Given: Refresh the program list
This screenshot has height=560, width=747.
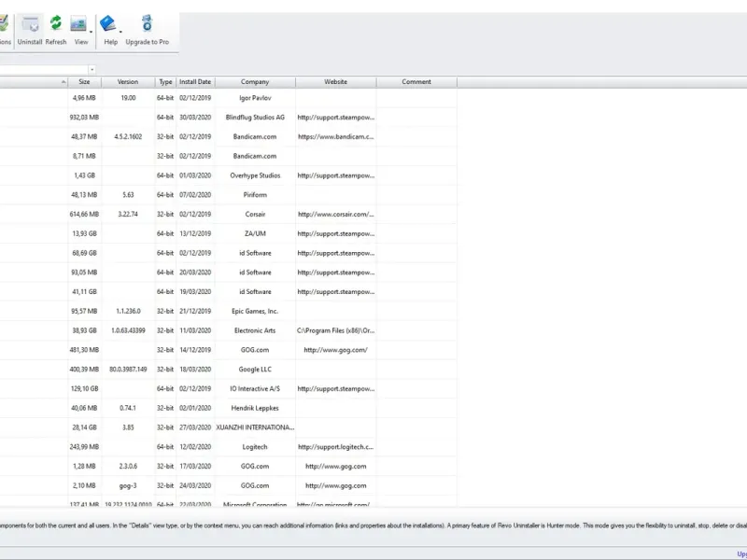Looking at the screenshot, I should 56,31.
